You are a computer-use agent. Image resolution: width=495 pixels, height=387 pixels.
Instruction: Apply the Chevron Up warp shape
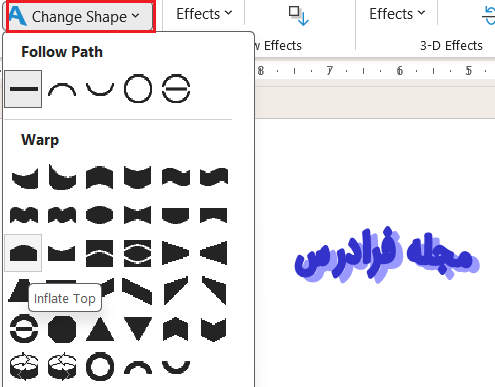[176, 329]
